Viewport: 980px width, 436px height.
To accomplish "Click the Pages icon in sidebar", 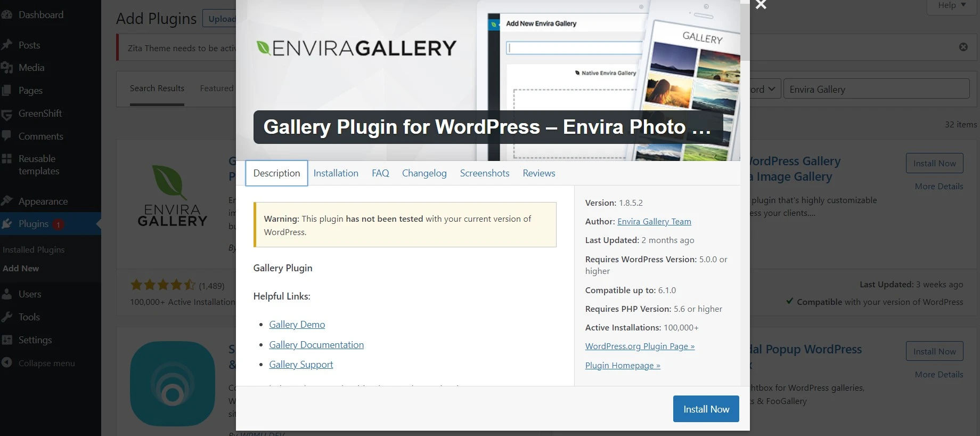I will pyautogui.click(x=6, y=91).
